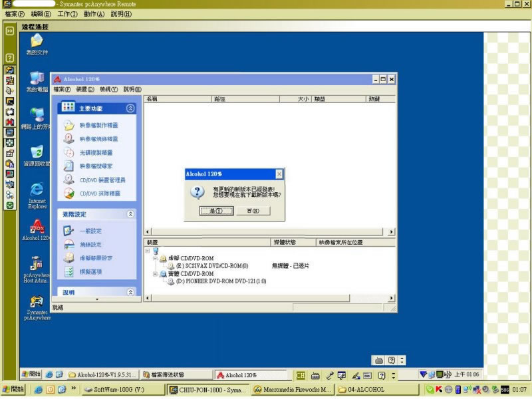Open 檔案(F) menu in Alcohol 120% window
Viewport: 532px width, 399px height.
coord(62,89)
